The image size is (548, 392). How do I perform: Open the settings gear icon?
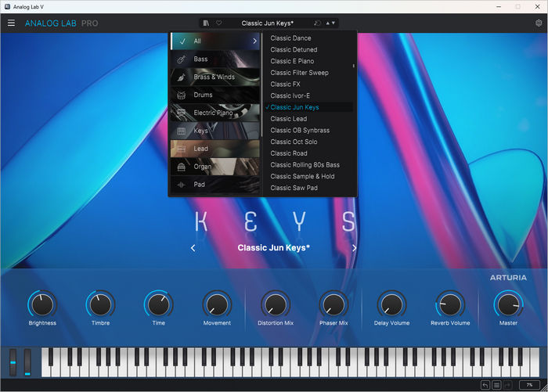[x=539, y=23]
